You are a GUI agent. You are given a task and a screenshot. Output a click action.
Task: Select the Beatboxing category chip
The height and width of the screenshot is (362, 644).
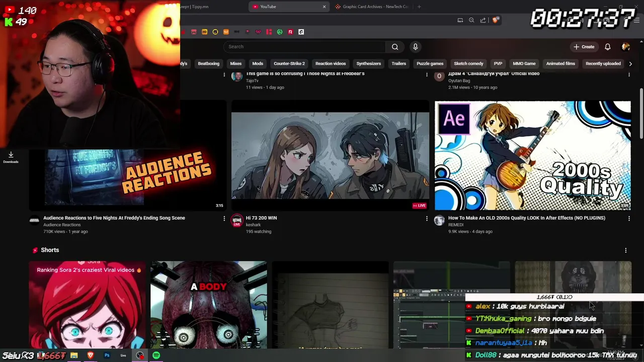(208, 63)
